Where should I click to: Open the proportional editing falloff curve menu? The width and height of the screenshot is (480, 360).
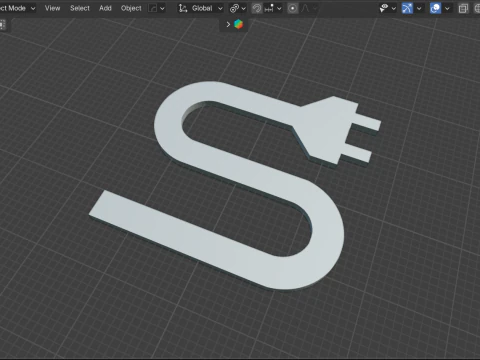(308, 8)
